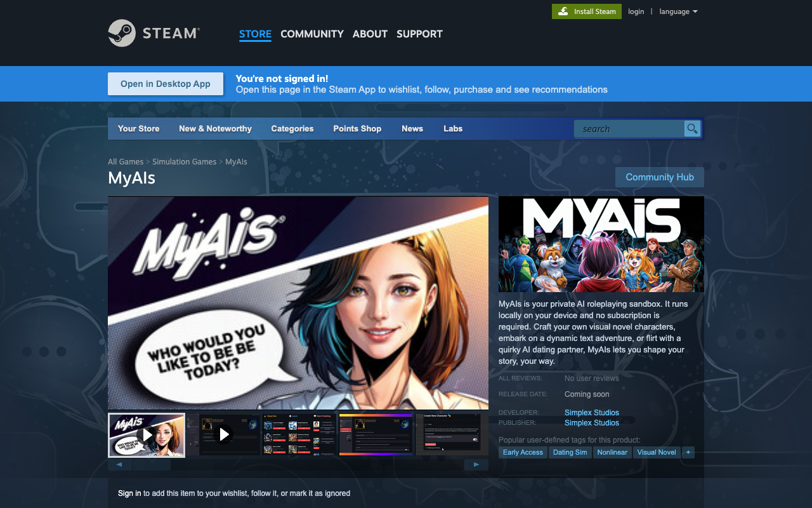Click the MyAIs breadcrumb link
The height and width of the screenshot is (508, 812).
click(236, 162)
